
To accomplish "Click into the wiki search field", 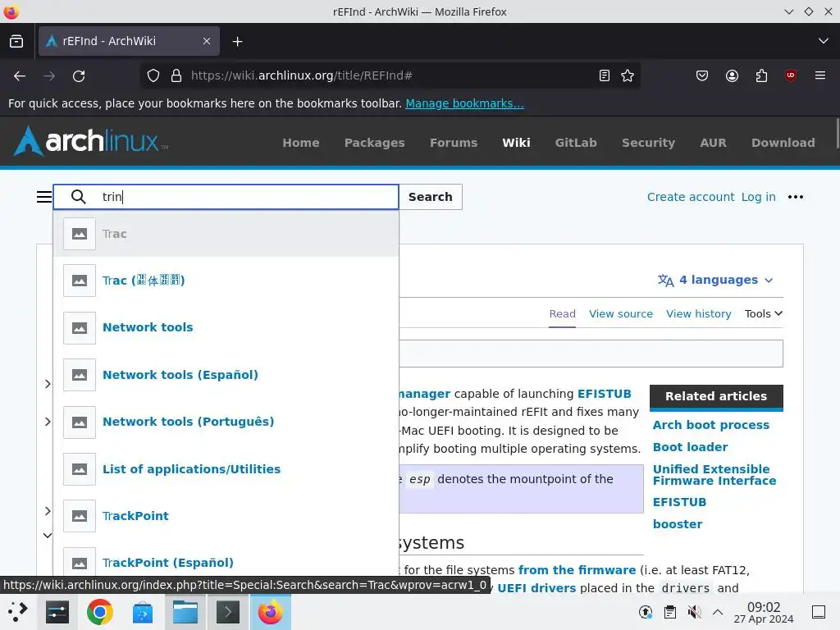I will [226, 197].
